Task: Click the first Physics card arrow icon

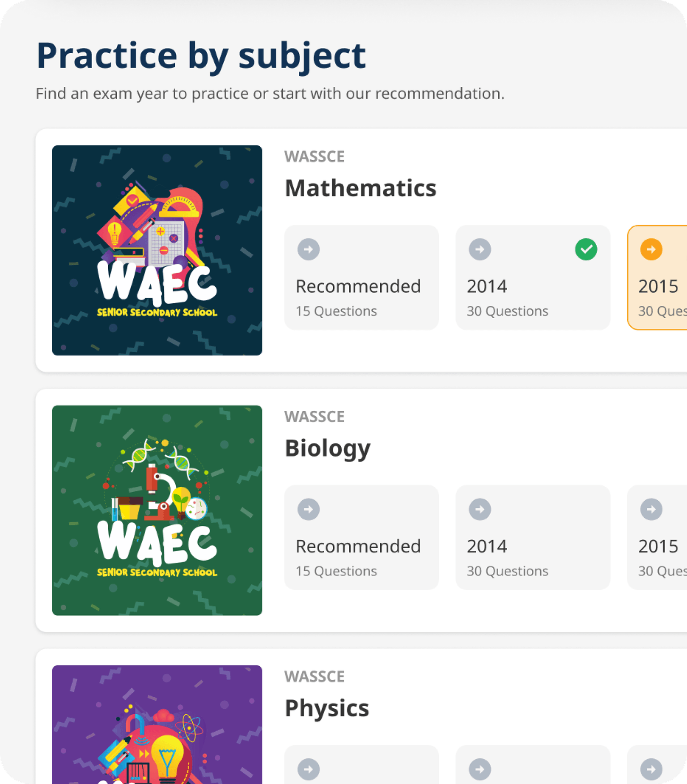Action: (309, 769)
